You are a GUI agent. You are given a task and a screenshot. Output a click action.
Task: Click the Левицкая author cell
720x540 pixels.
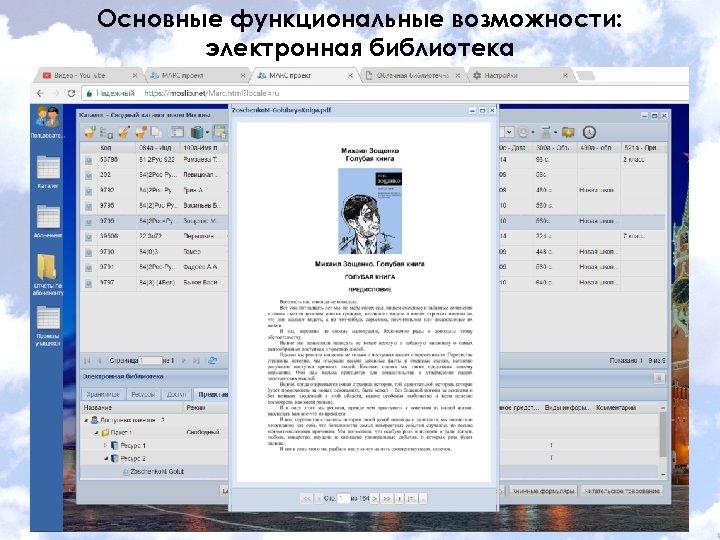click(x=203, y=175)
